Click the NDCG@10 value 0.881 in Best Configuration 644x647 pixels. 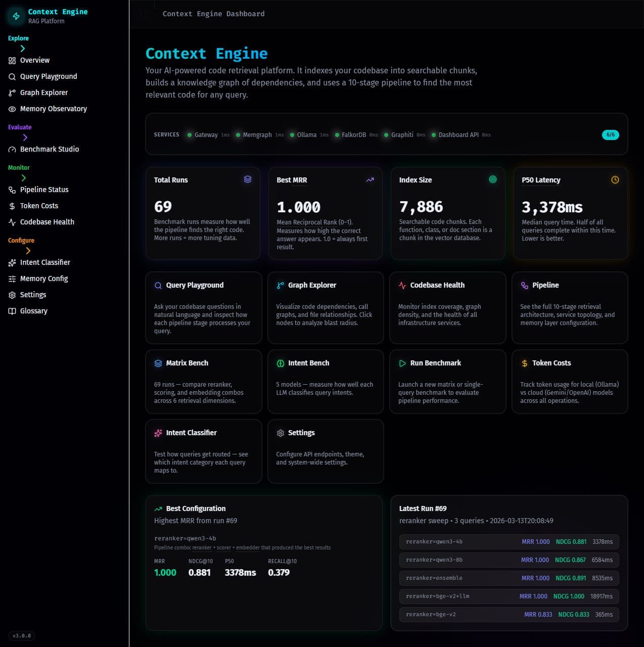click(x=200, y=573)
